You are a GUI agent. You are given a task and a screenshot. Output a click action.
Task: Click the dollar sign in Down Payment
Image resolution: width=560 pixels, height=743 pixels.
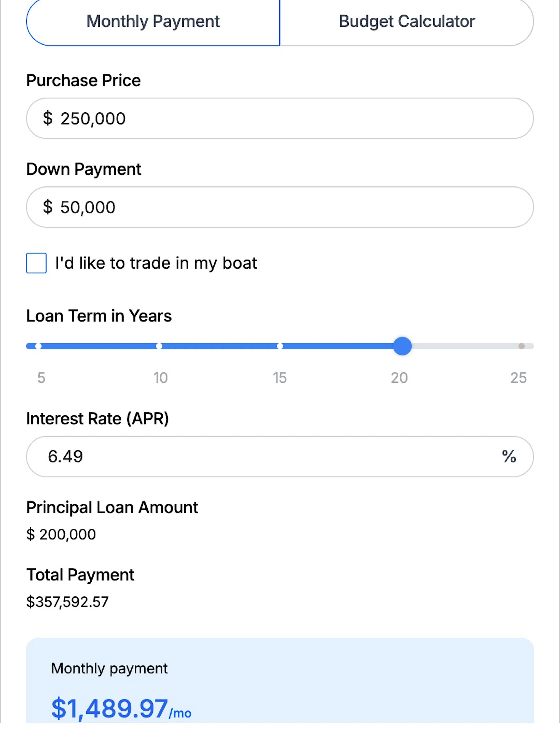[x=48, y=207]
